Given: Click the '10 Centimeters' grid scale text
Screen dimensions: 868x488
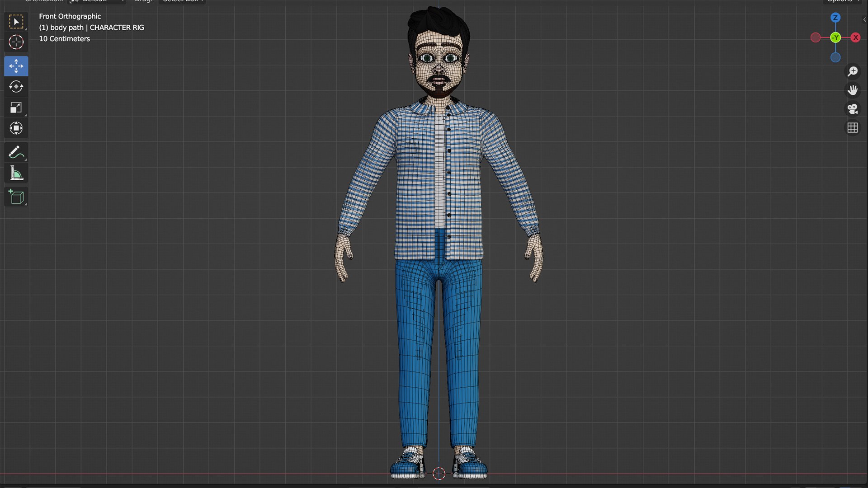Looking at the screenshot, I should (x=64, y=39).
